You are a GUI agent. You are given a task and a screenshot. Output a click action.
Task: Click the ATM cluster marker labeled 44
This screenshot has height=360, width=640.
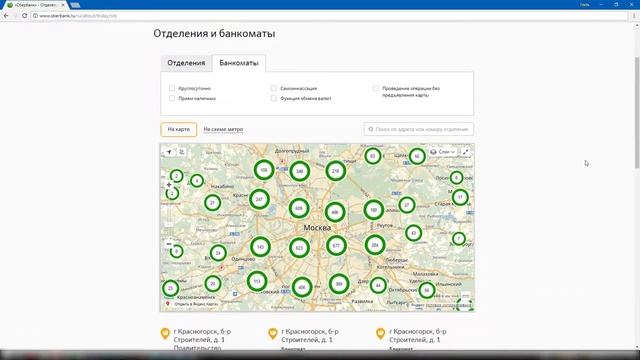tap(378, 285)
